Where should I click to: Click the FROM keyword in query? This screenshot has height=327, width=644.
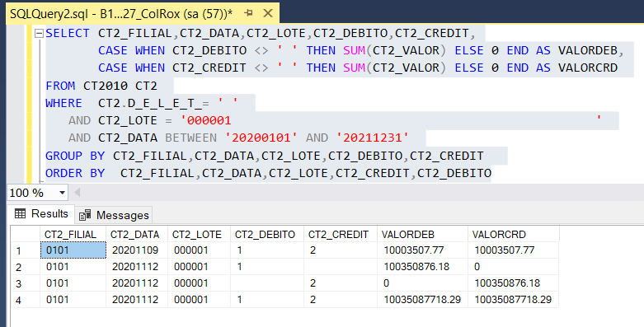[60, 86]
